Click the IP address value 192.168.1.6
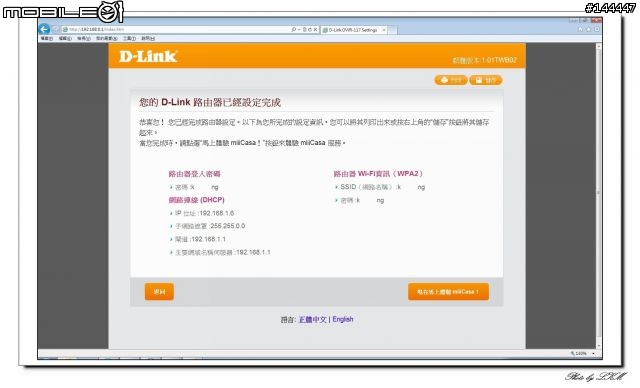The height and width of the screenshot is (388, 640). click(x=216, y=213)
